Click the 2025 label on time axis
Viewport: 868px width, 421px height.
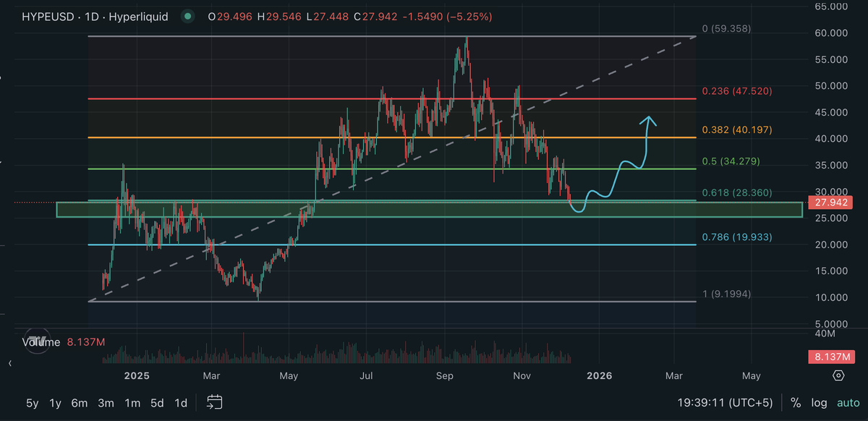coord(135,375)
